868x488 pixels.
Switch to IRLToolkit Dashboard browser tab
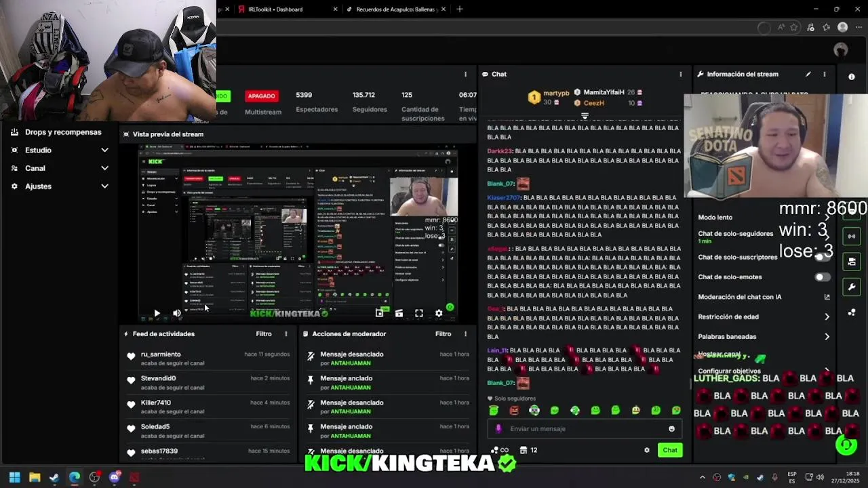(275, 9)
